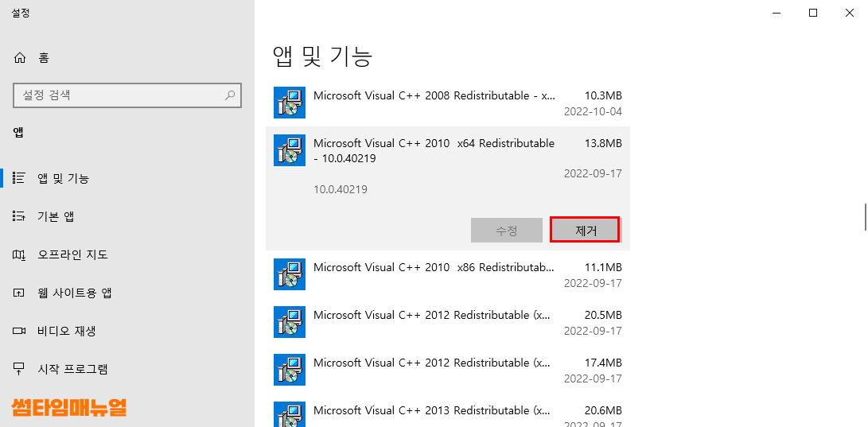Focus the 설정 검색 search field
This screenshot has height=427, width=868.
pyautogui.click(x=127, y=95)
